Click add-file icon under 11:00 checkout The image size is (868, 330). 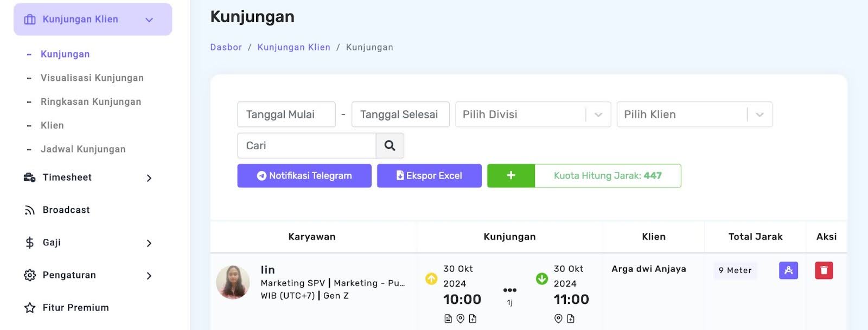pyautogui.click(x=571, y=319)
